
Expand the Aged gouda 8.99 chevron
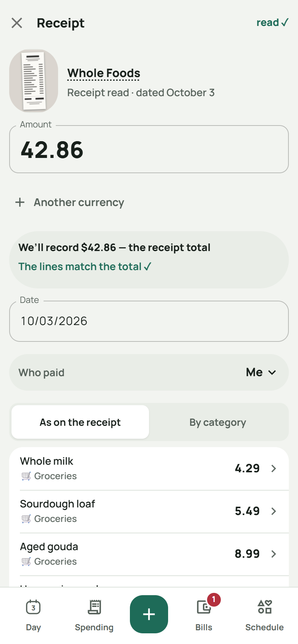point(274,554)
